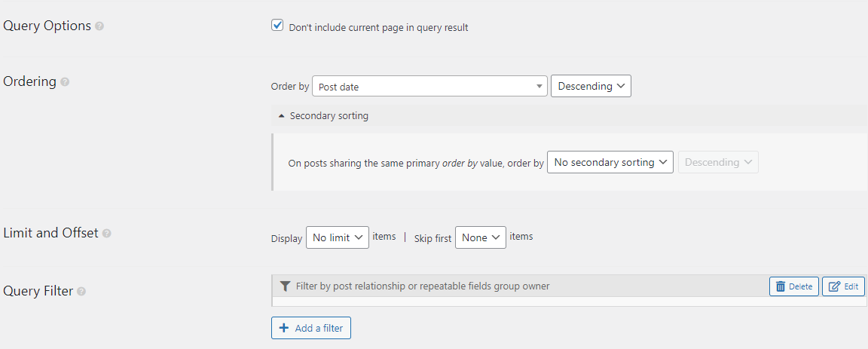Screen dimensions: 868x349
Task: Click the Limit and Offset heading
Action: coord(51,233)
